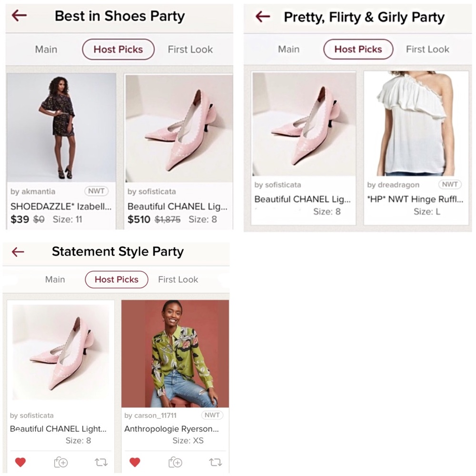
Task: Open the green Anthropologie blouse photo
Action: point(175,353)
